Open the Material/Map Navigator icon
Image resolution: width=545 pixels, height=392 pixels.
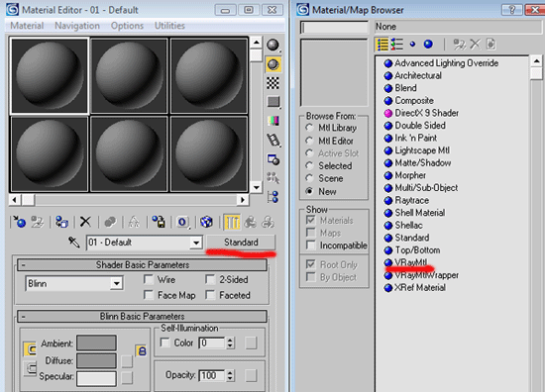(273, 197)
